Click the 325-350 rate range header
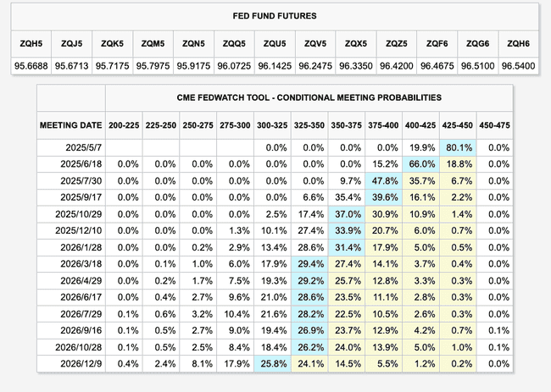Viewport: 551px width, 392px height. tap(309, 124)
